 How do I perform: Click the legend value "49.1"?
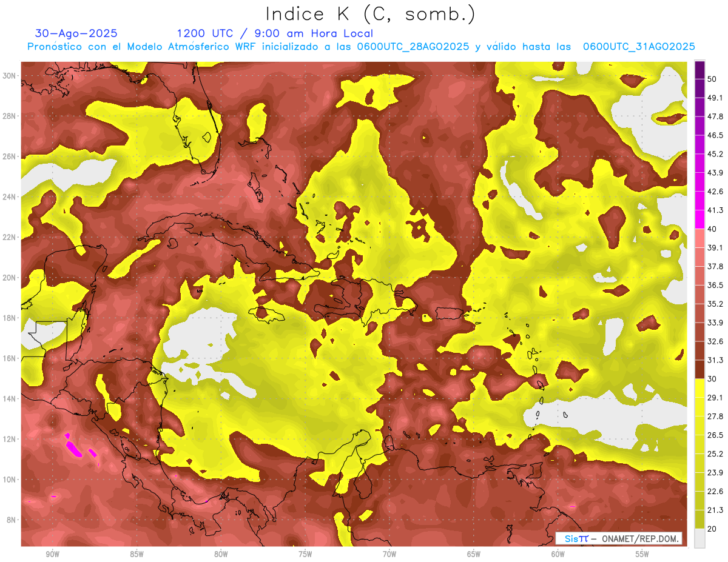pos(715,98)
